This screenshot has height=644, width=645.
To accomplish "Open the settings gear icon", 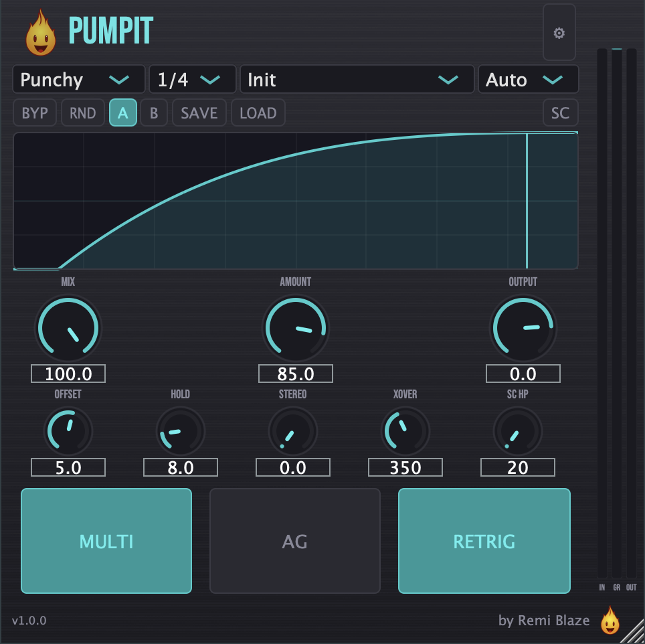I will point(559,33).
